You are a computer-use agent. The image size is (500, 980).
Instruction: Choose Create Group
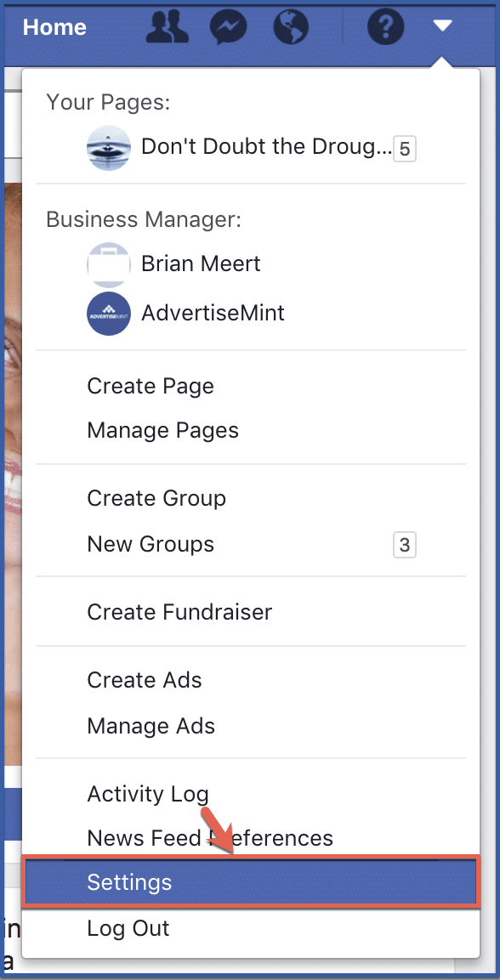click(x=156, y=499)
